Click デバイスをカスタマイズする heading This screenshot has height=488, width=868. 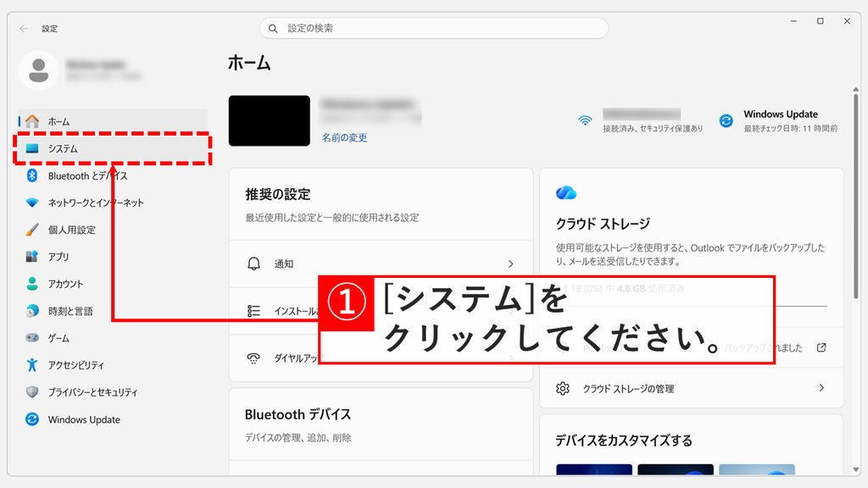[624, 441]
